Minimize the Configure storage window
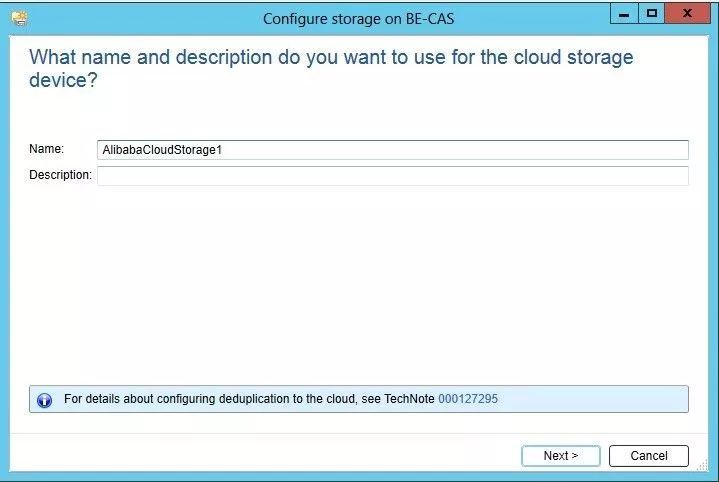 (624, 14)
